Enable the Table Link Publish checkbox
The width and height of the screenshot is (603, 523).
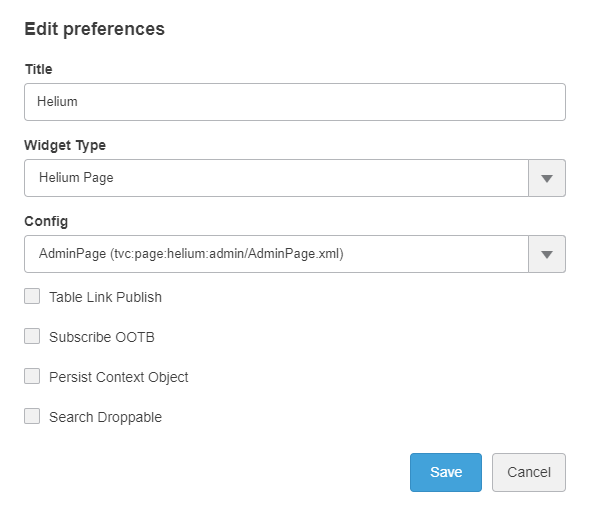(x=32, y=297)
